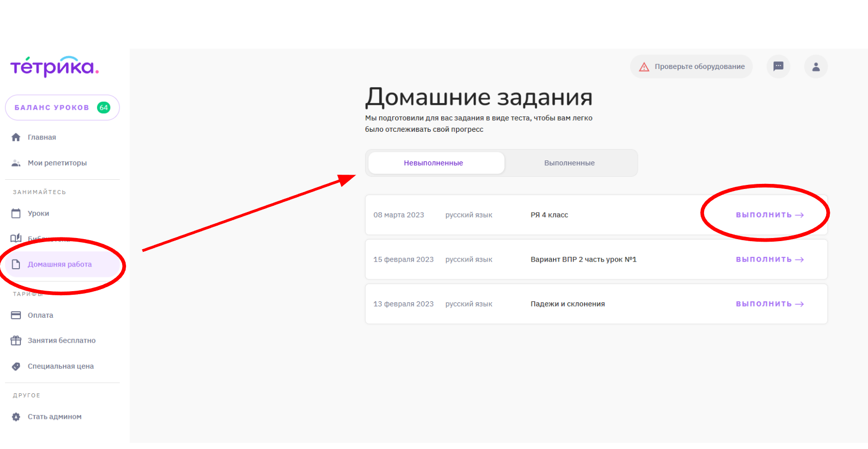Click the arrow icon in Вариант ВПР row
Screen dimensions: 868x449
pos(800,259)
